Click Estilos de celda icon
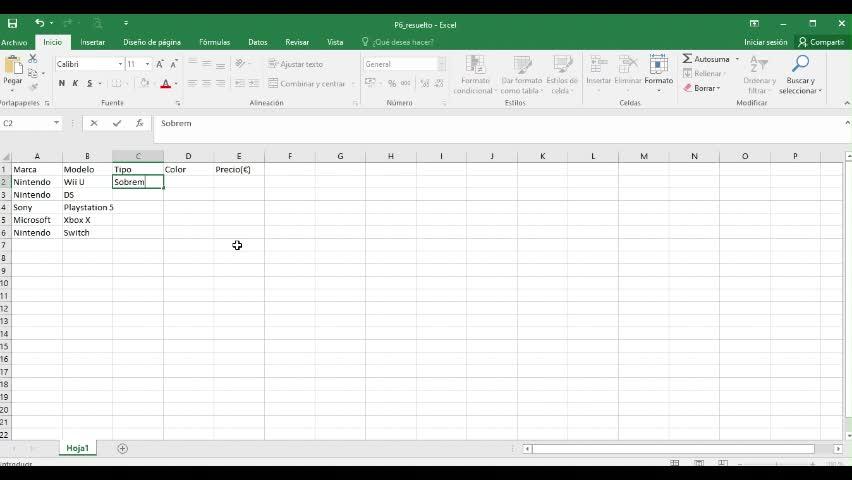Screen dimensions: 852x480 [x=562, y=65]
